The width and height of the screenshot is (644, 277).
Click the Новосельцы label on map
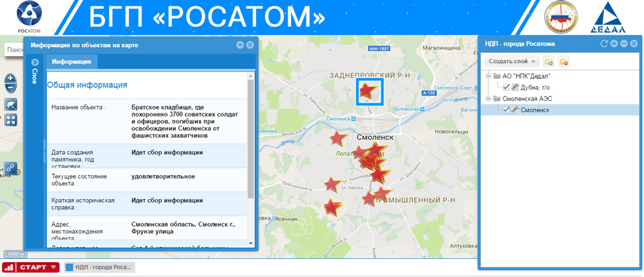point(451,132)
